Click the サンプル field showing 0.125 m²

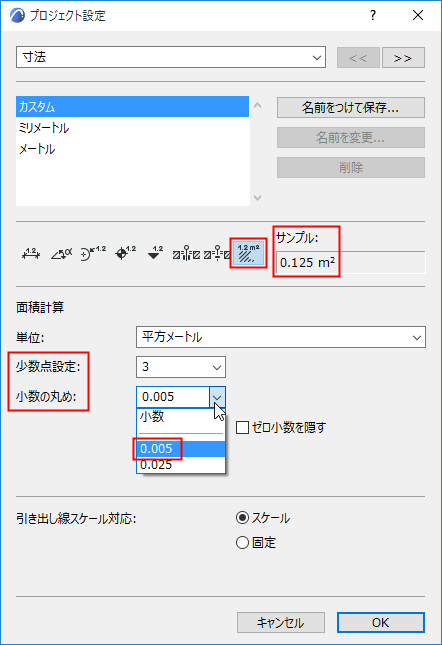pos(351,262)
